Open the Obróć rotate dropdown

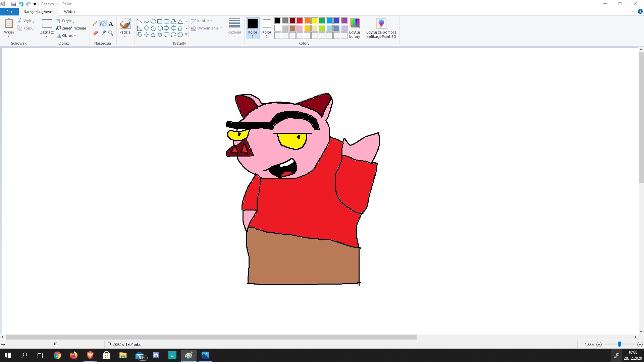66,36
